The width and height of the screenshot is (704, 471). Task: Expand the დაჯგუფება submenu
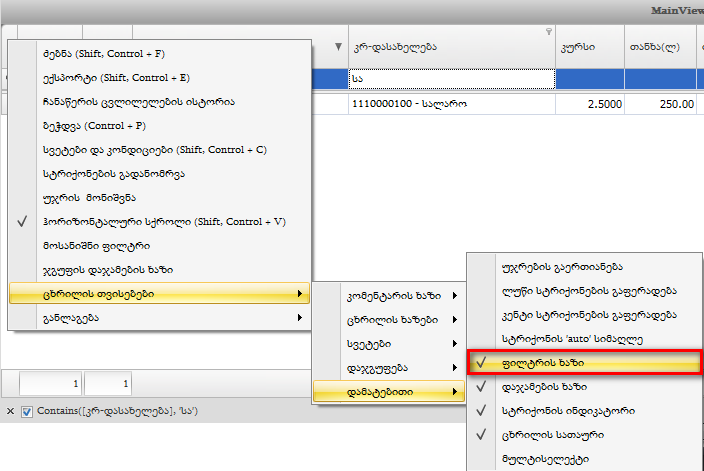(x=390, y=367)
